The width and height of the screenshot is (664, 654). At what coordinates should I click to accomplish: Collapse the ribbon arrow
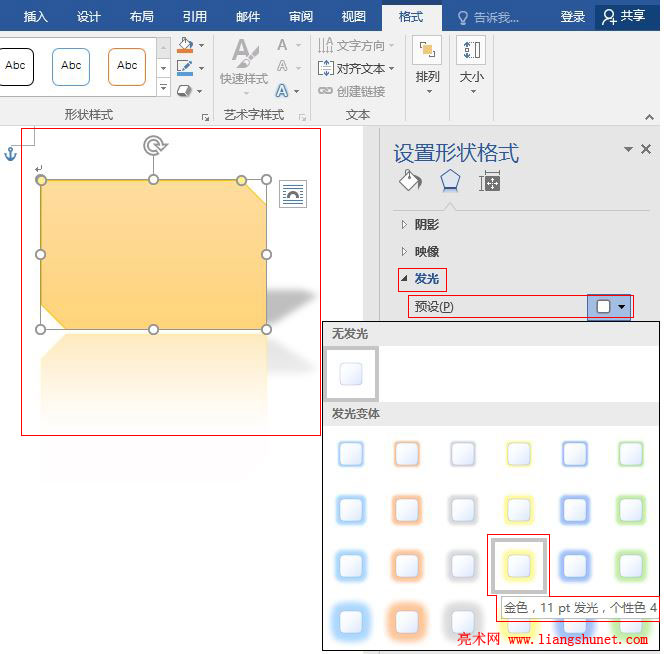click(649, 117)
